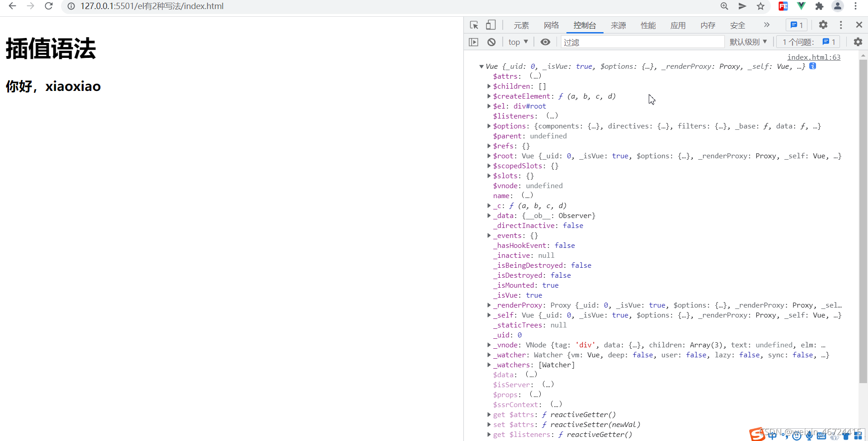Image resolution: width=868 pixels, height=441 pixels.
Task: Invoke the $data getter (…)
Action: tap(531, 375)
